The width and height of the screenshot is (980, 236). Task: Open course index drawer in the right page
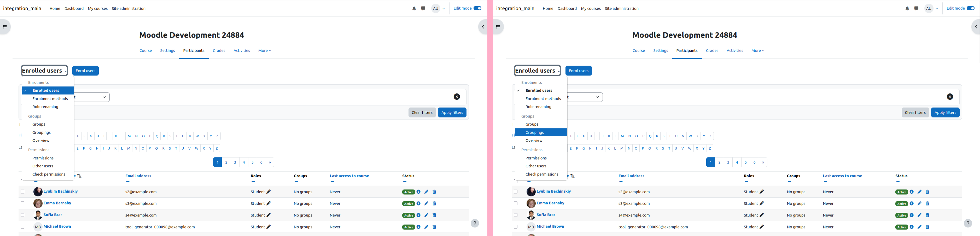coord(498,27)
